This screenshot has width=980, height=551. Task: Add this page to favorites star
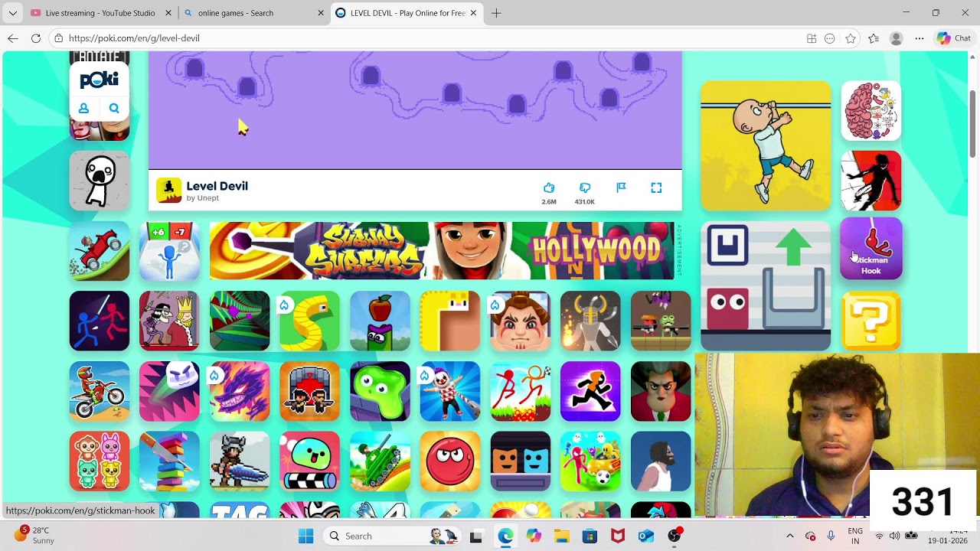click(x=850, y=38)
